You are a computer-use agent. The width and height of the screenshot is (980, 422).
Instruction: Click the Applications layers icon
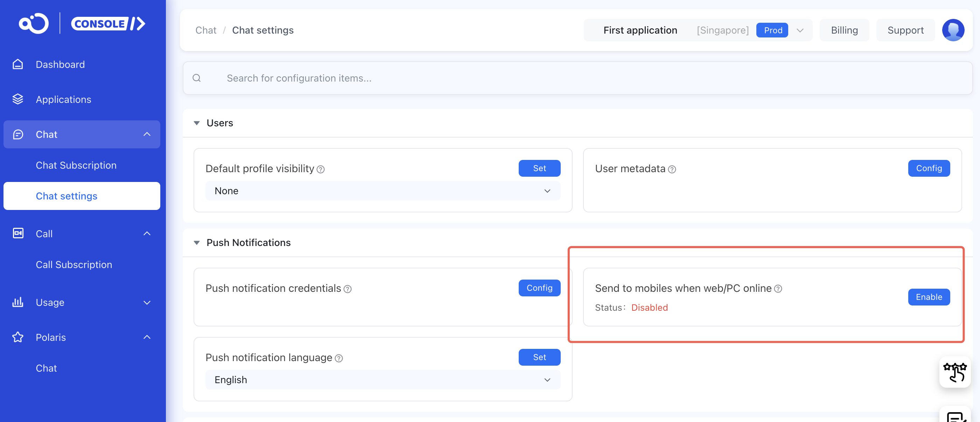click(x=17, y=99)
